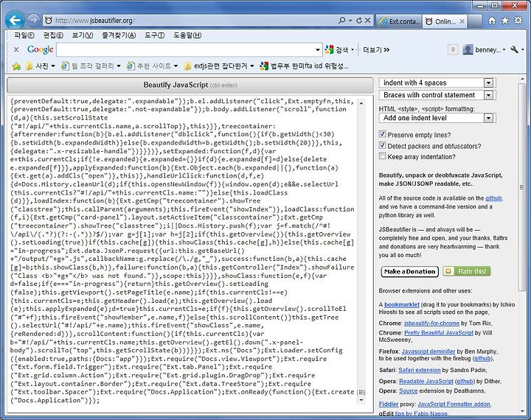Click the site icon in address bar

pyautogui.click(x=49, y=21)
